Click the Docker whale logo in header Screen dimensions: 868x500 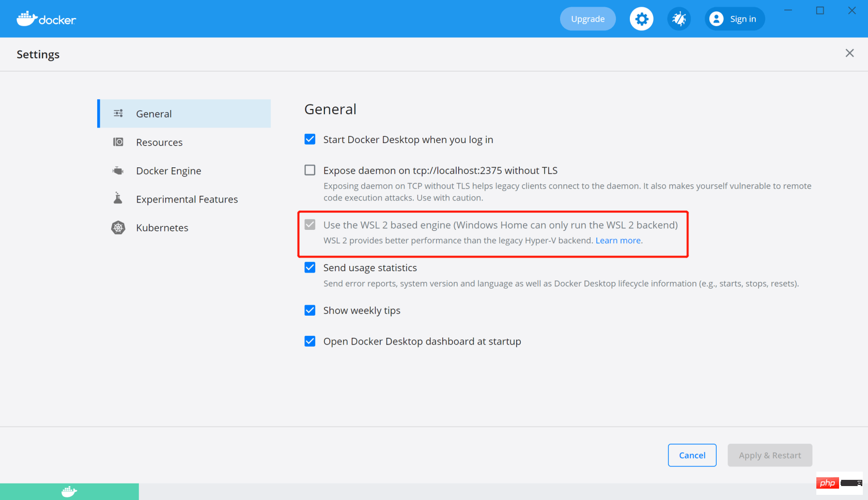46,19
